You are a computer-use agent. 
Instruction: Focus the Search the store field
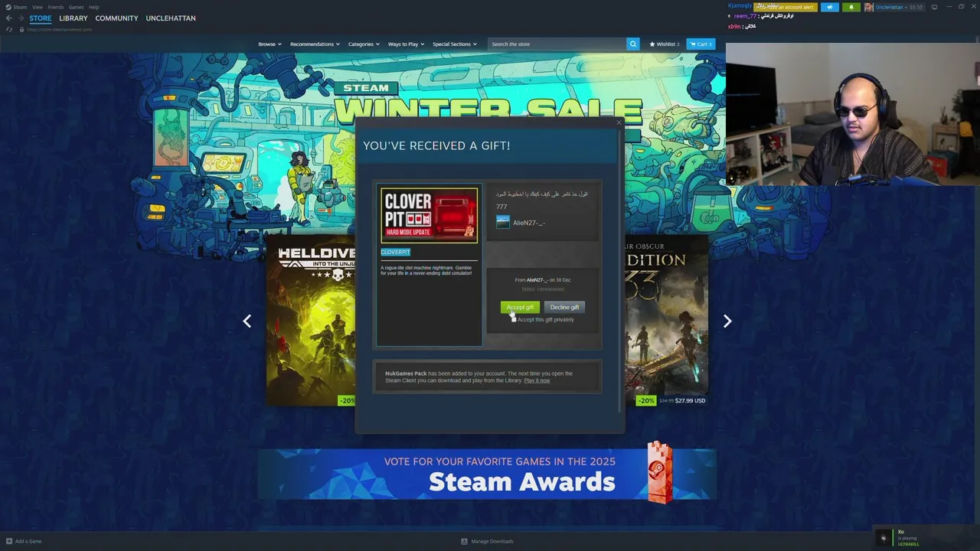(x=557, y=44)
